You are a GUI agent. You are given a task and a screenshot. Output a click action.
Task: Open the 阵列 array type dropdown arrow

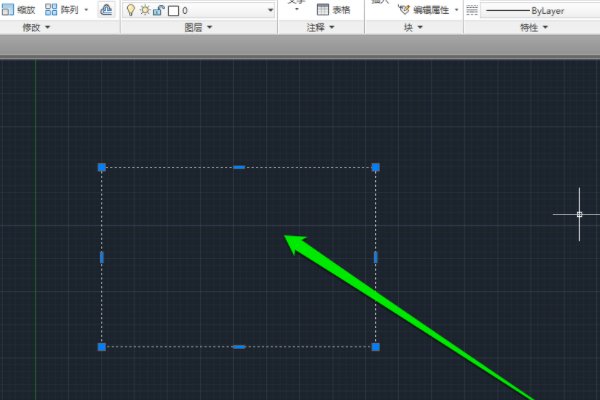tap(86, 9)
